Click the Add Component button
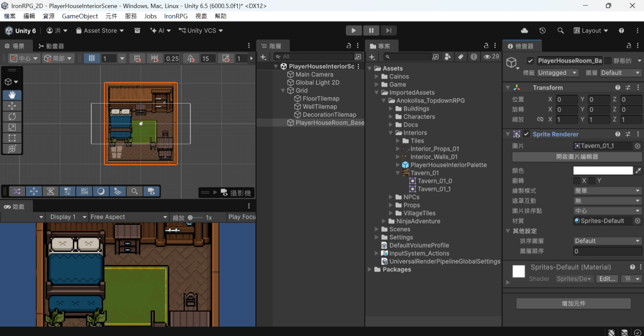 (574, 303)
